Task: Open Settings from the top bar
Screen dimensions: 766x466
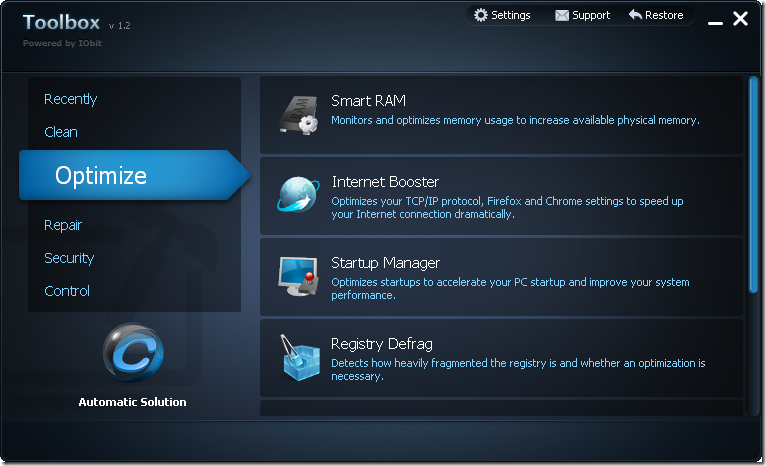Action: coord(511,15)
